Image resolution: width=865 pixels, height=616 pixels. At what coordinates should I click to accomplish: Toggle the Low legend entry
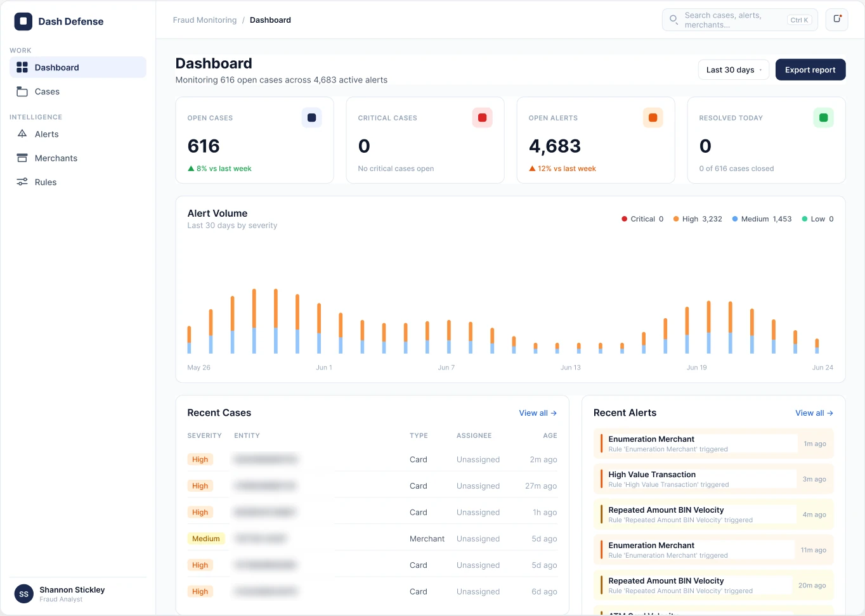point(817,219)
